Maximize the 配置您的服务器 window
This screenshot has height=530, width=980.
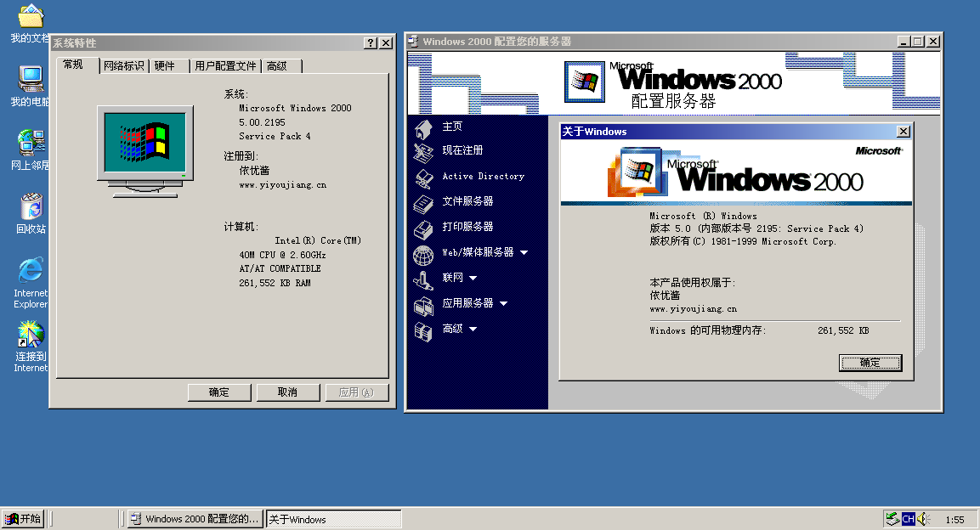pos(917,42)
